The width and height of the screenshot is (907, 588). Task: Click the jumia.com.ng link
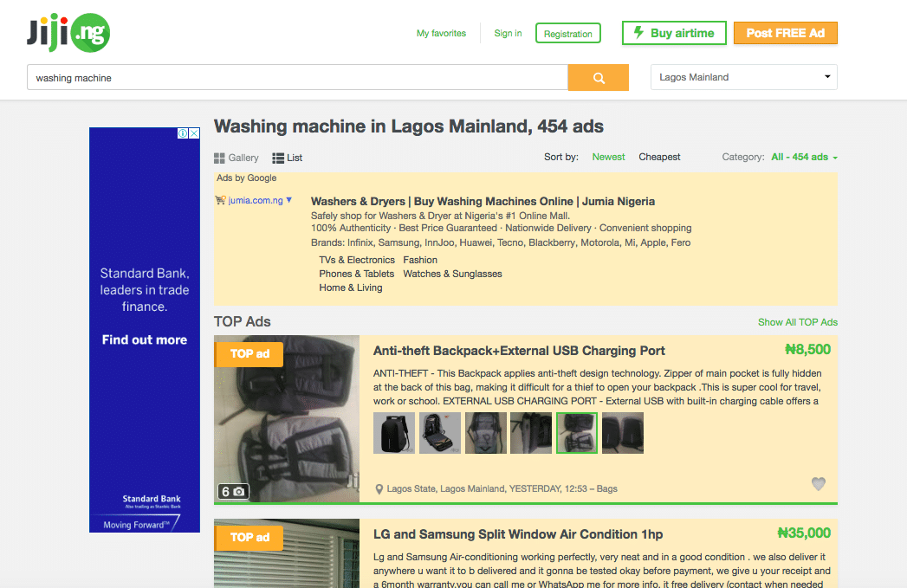pyautogui.click(x=255, y=200)
